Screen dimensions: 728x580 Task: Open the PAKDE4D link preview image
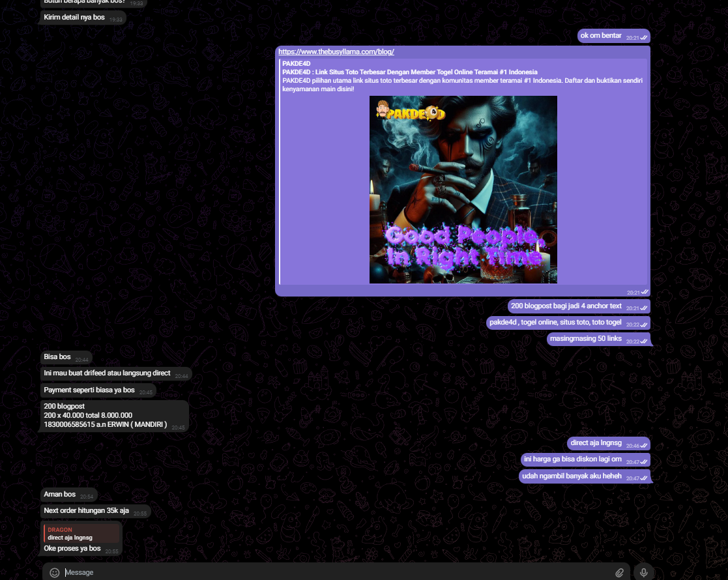tap(463, 190)
